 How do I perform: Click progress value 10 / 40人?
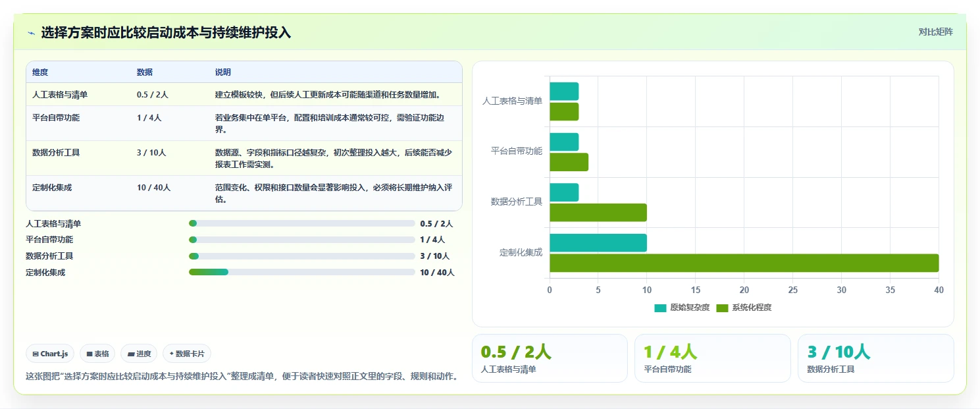tap(437, 273)
